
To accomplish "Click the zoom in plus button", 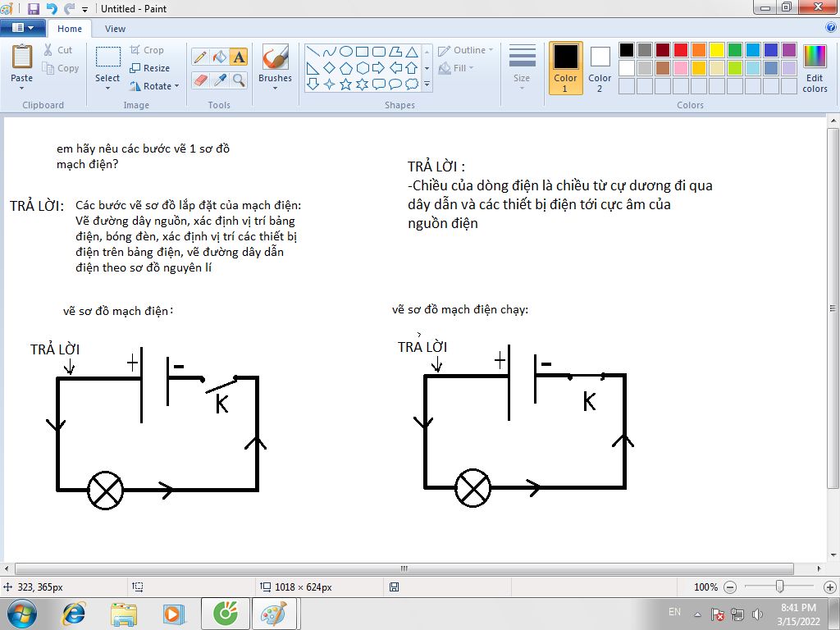I will pyautogui.click(x=829, y=587).
